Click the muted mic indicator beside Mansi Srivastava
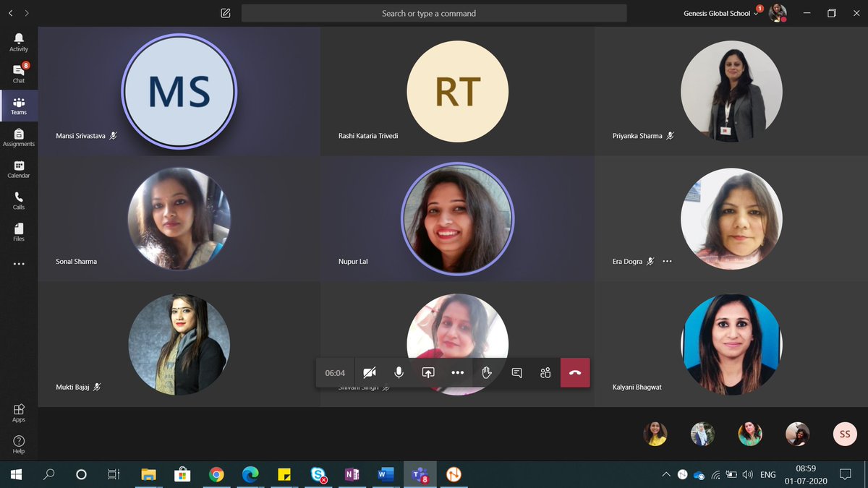 (114, 135)
